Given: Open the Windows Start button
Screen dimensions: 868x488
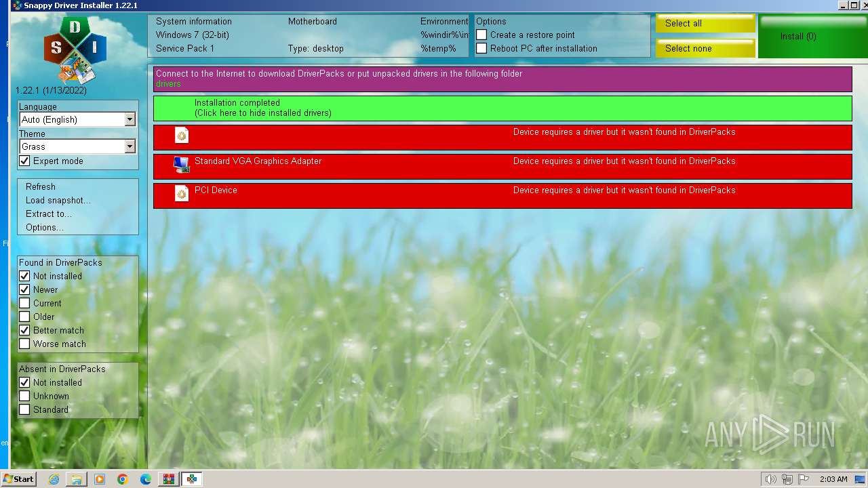Looking at the screenshot, I should tap(18, 479).
